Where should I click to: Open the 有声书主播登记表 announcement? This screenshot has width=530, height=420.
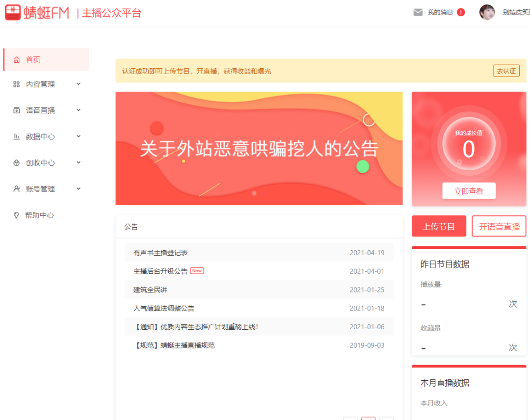160,253
